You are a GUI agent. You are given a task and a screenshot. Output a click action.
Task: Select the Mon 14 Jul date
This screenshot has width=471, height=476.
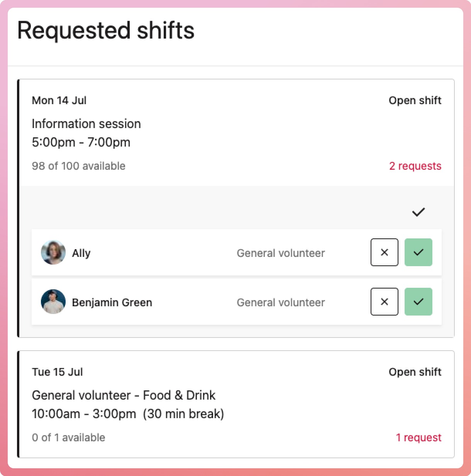pyautogui.click(x=59, y=101)
